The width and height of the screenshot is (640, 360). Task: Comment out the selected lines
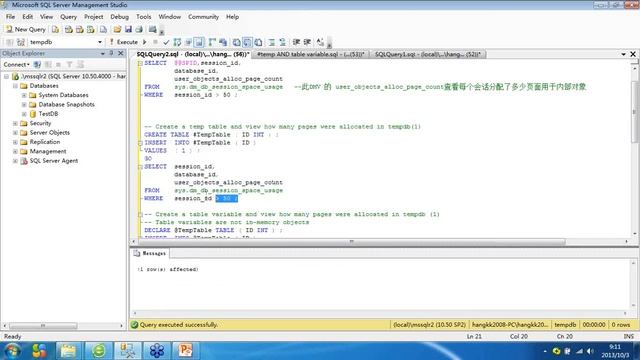pyautogui.click(x=271, y=42)
